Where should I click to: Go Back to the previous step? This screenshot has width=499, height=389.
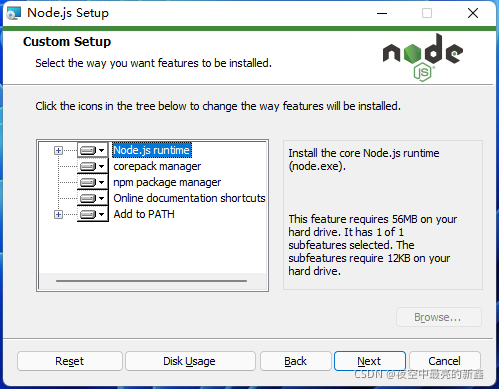(296, 361)
